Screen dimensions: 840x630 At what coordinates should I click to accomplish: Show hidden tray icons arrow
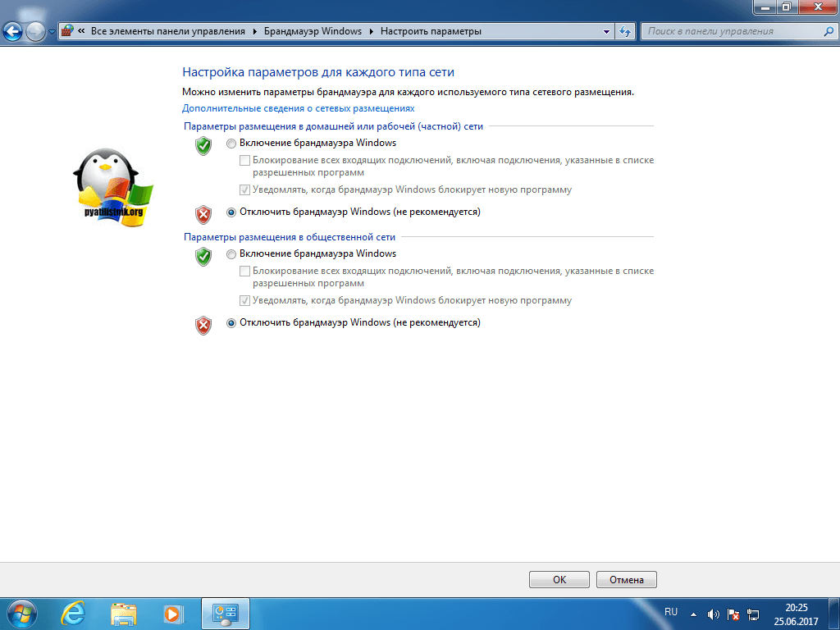pyautogui.click(x=694, y=614)
